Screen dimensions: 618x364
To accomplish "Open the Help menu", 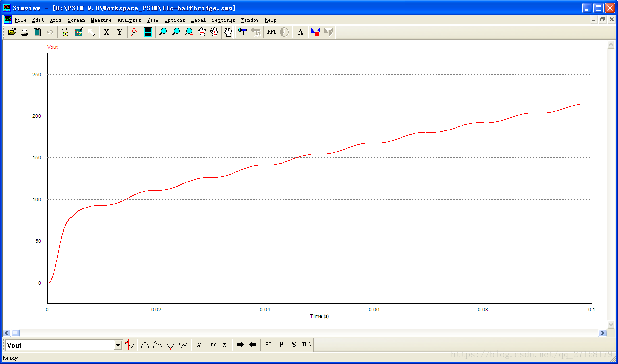I will pos(270,20).
